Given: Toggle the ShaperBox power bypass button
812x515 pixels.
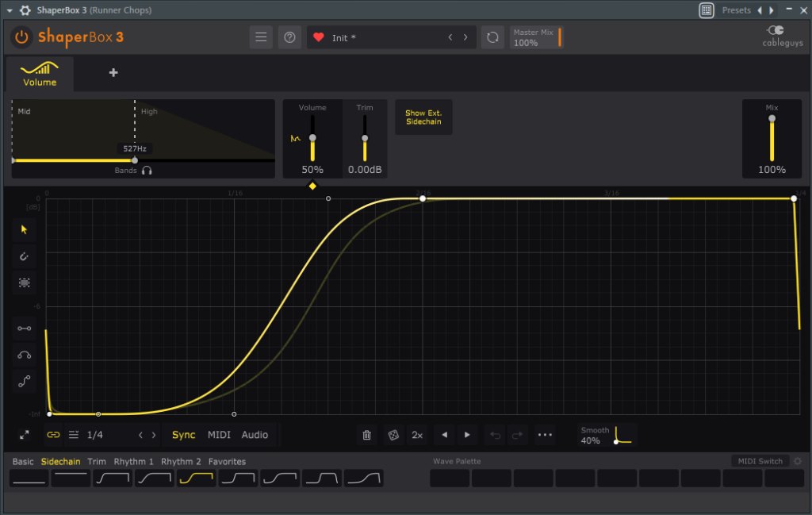Looking at the screenshot, I should 22,37.
